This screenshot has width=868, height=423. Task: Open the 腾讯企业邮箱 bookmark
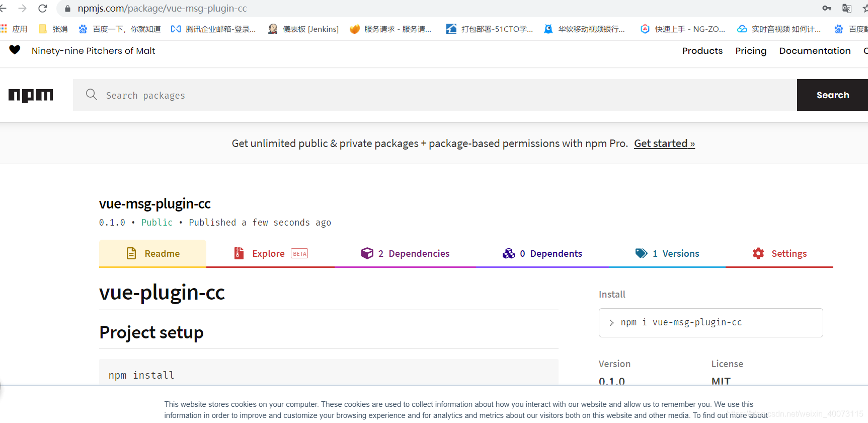(213, 29)
